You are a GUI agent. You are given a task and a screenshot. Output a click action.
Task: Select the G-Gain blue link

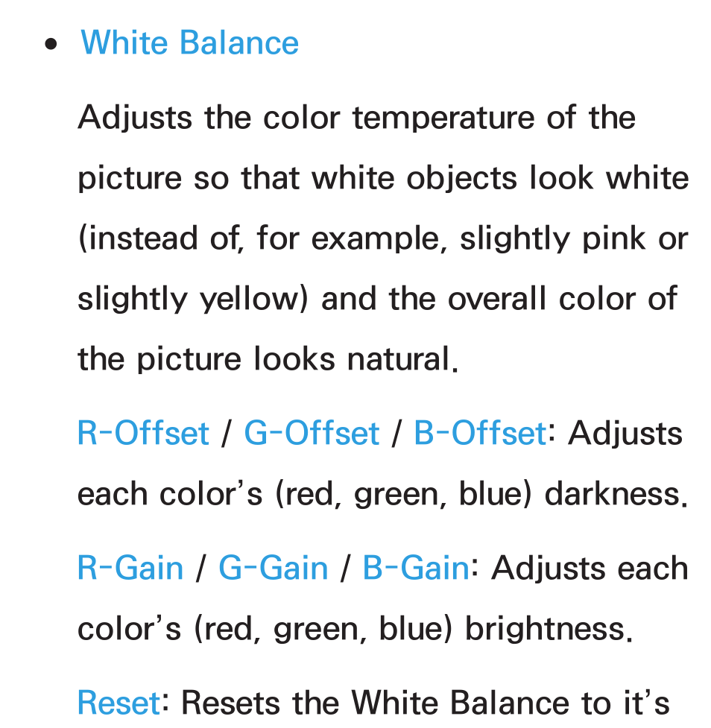274,568
